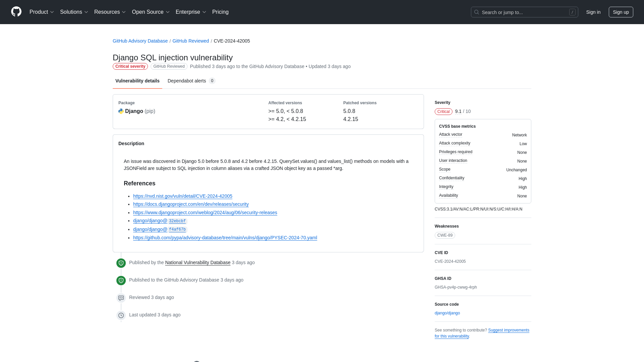This screenshot has width=644, height=362.
Task: Click the Critical badge under Severity
Action: (x=443, y=112)
